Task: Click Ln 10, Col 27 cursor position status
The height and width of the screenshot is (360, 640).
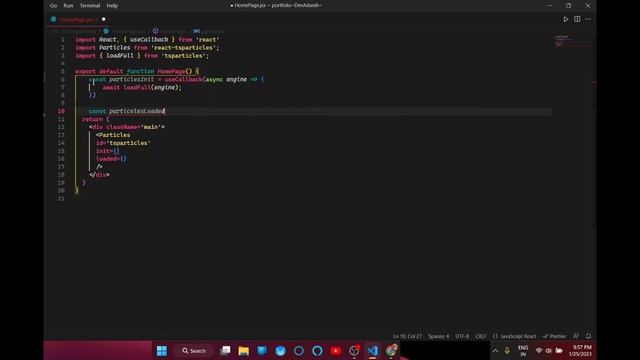Action: click(407, 336)
